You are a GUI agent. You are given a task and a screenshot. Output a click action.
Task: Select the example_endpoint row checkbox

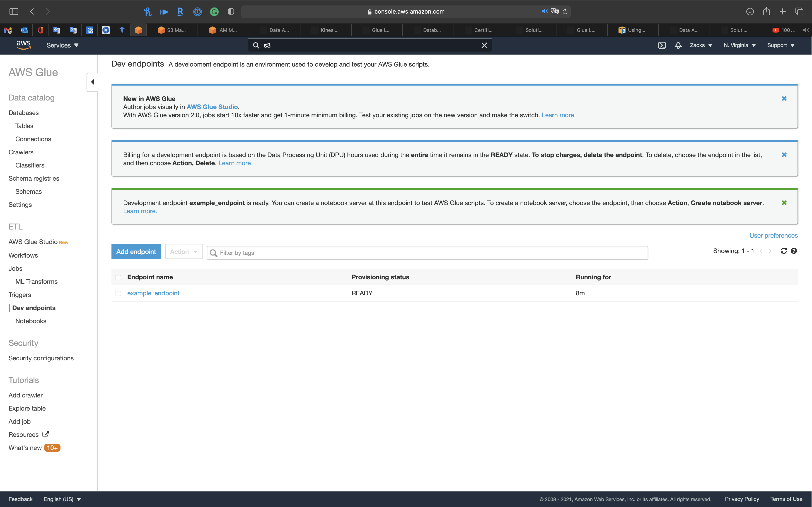(x=118, y=293)
